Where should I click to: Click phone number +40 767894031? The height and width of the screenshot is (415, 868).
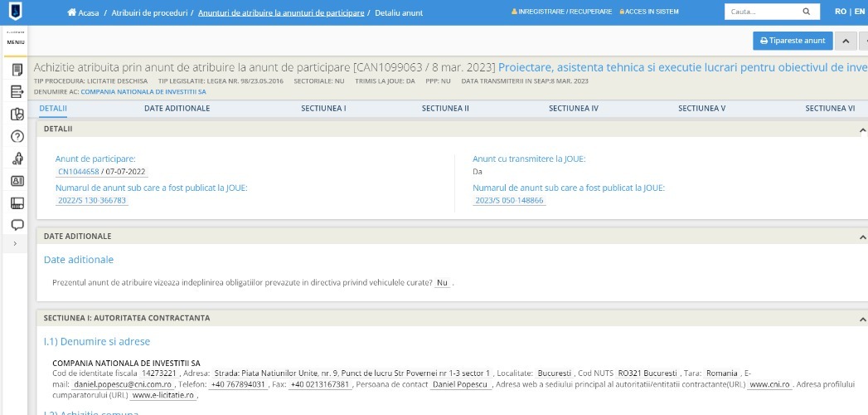(238, 384)
